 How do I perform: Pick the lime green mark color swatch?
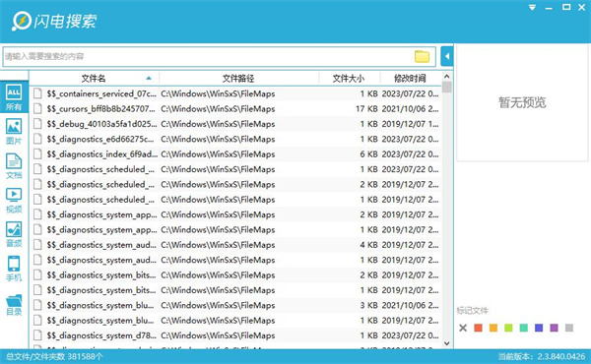point(508,328)
